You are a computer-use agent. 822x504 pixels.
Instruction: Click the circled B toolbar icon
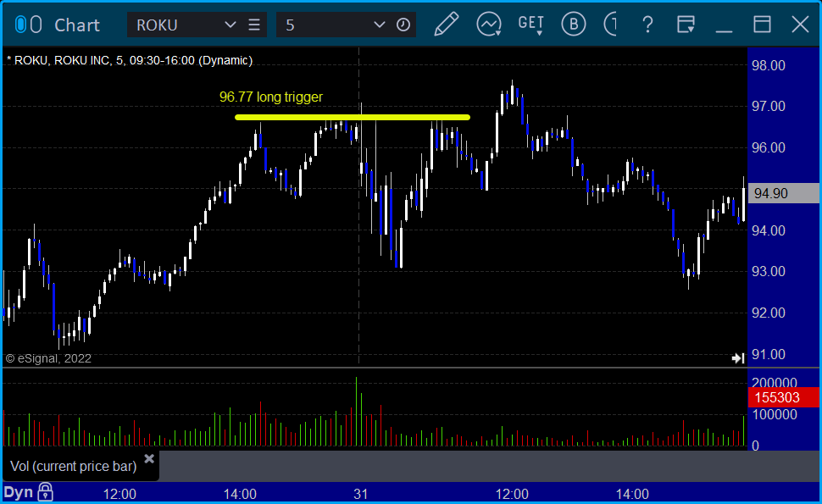(x=574, y=24)
